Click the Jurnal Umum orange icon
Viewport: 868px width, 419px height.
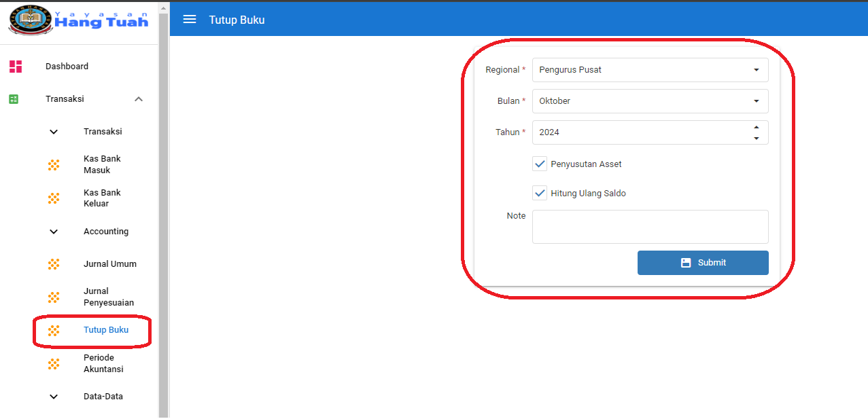tap(54, 264)
